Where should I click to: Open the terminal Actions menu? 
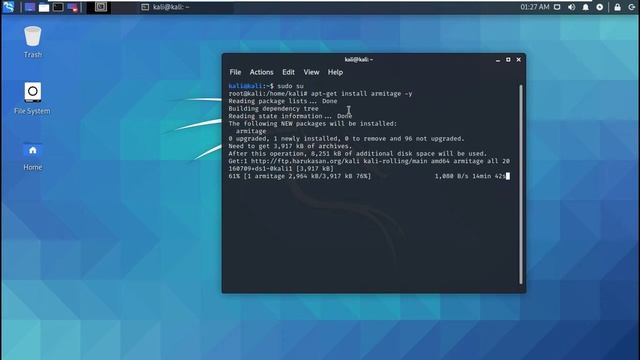pyautogui.click(x=262, y=72)
